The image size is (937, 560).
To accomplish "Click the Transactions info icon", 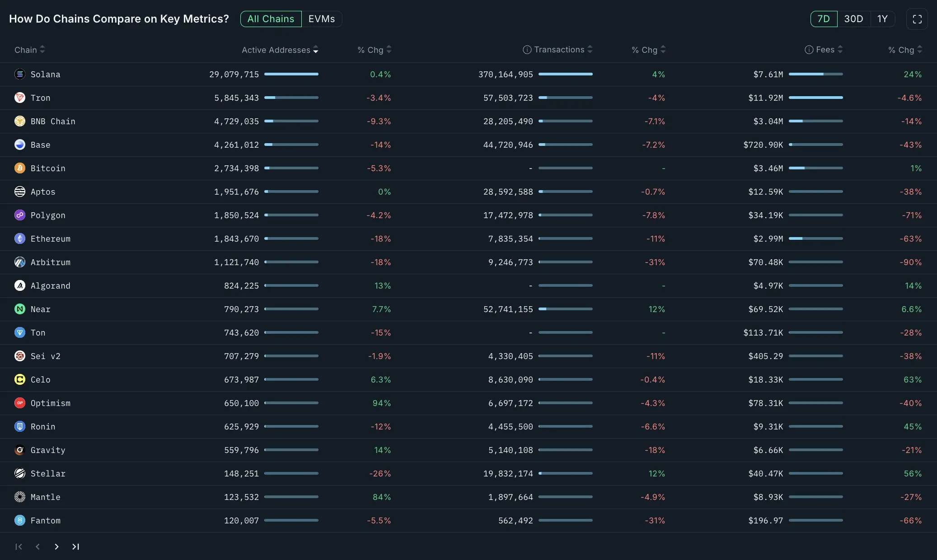I will 527,50.
